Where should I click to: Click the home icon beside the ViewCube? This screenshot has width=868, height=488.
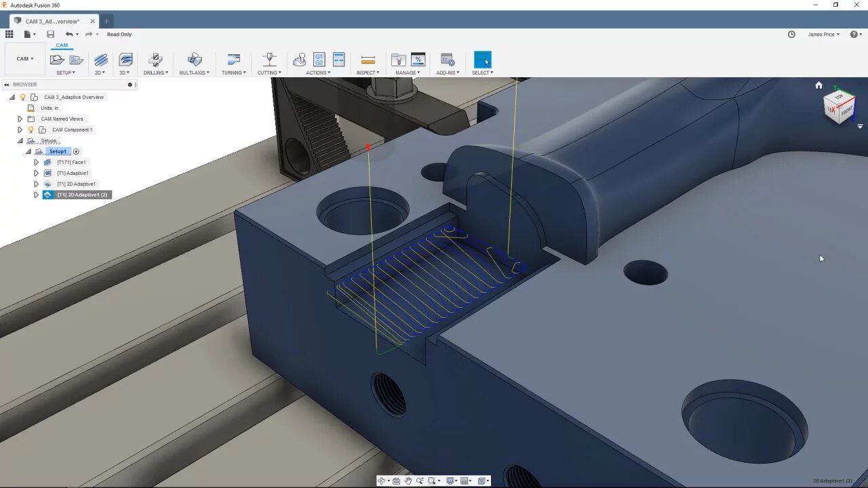click(818, 85)
